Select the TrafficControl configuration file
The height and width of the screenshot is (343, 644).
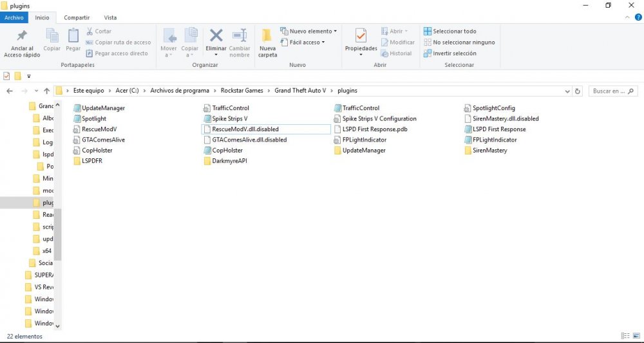(226, 108)
